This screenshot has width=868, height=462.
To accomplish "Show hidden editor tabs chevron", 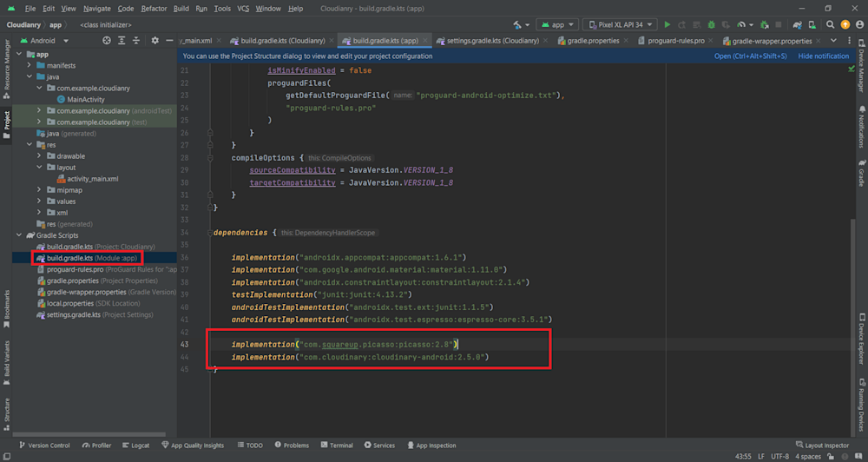I will (833, 41).
